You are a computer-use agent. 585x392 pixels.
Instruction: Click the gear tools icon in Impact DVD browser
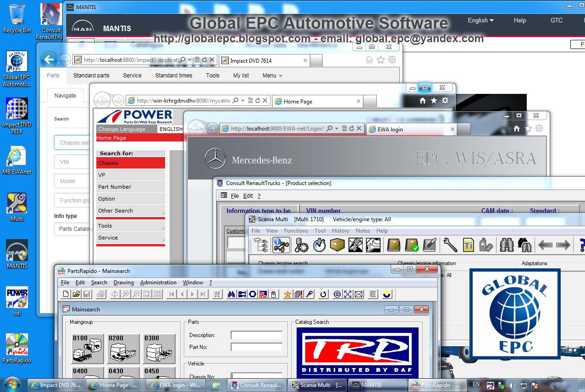pyautogui.click(x=392, y=60)
